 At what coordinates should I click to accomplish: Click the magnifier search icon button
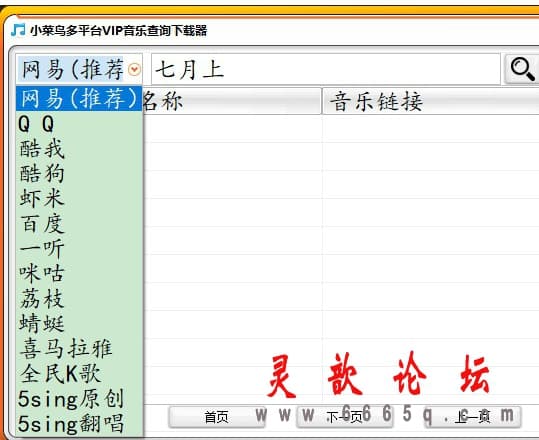tap(522, 69)
